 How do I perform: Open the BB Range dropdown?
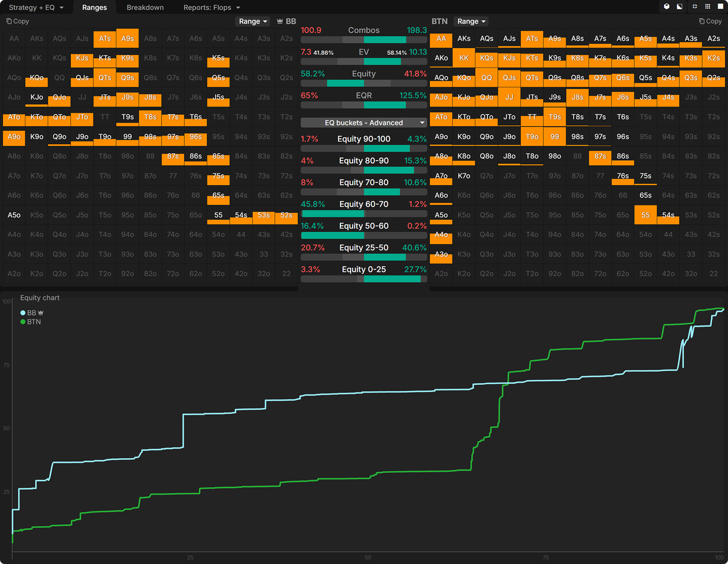click(253, 21)
